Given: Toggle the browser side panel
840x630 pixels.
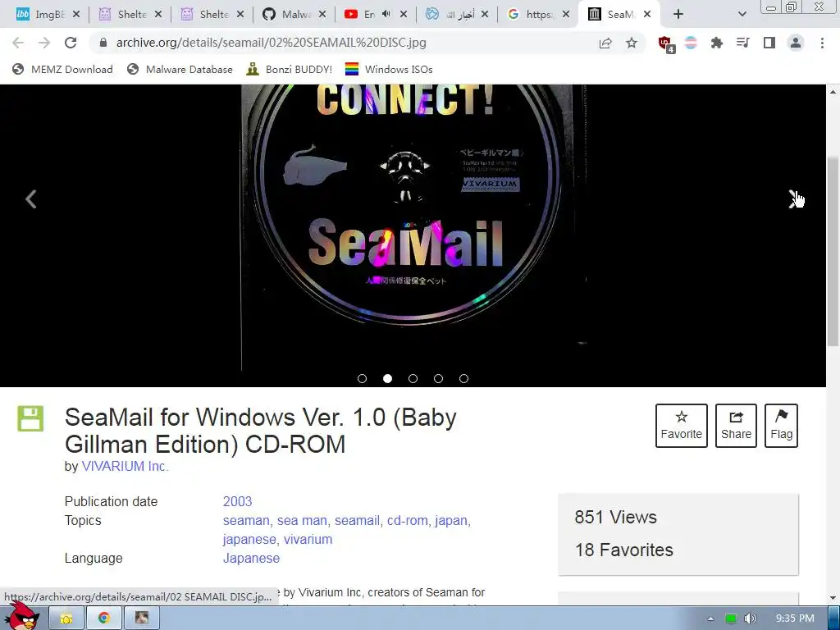Looking at the screenshot, I should (x=769, y=43).
